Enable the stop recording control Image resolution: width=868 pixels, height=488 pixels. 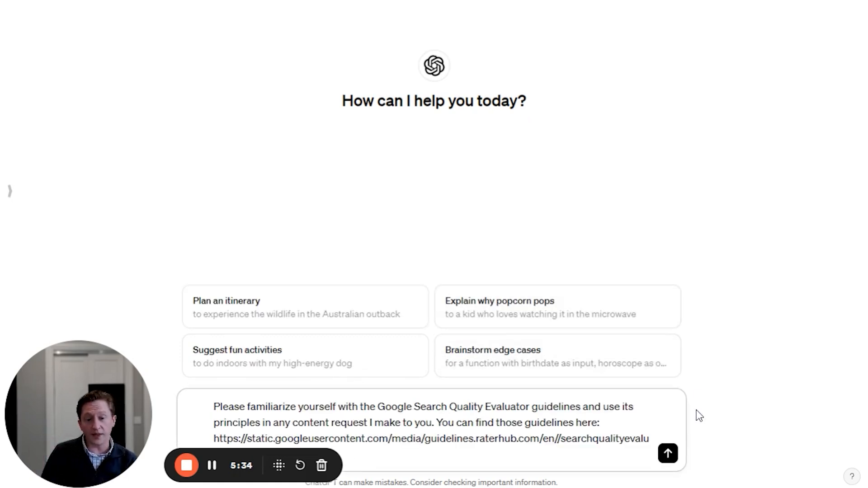(x=187, y=465)
